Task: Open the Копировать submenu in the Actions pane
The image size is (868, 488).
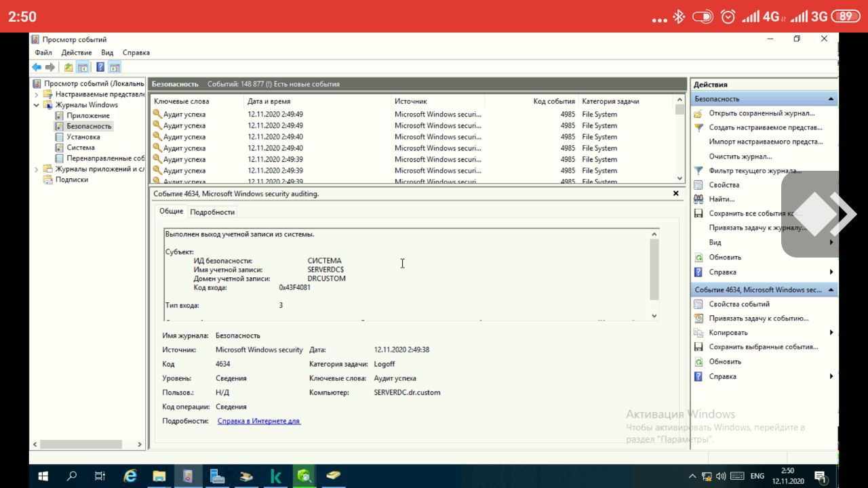Action: pyautogui.click(x=764, y=333)
